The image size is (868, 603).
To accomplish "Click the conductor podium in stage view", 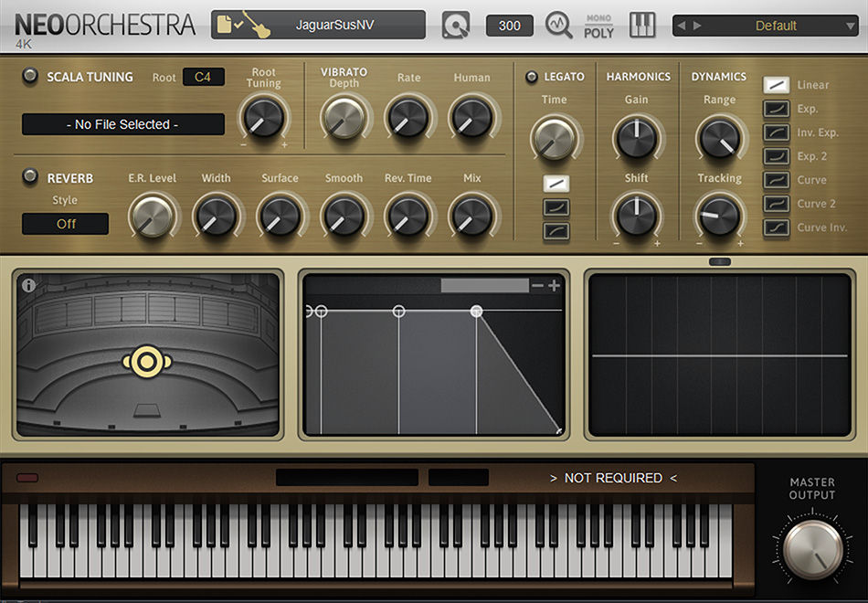I will coord(147,410).
